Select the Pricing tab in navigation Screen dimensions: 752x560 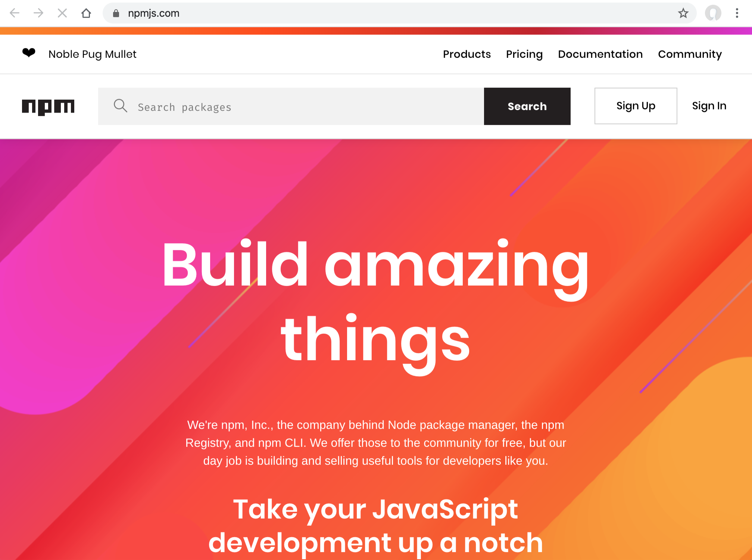click(524, 54)
